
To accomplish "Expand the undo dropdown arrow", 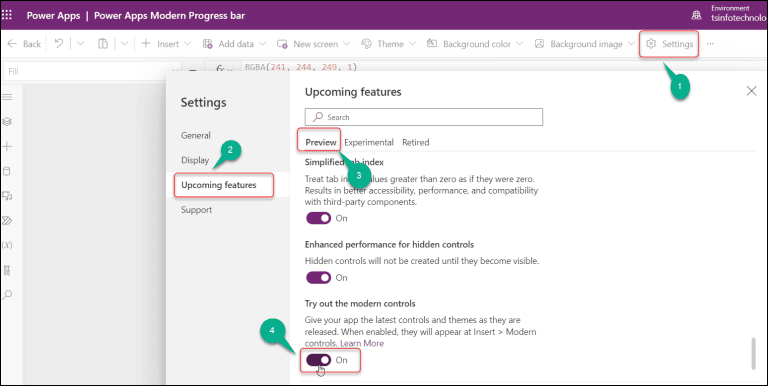I will [81, 44].
